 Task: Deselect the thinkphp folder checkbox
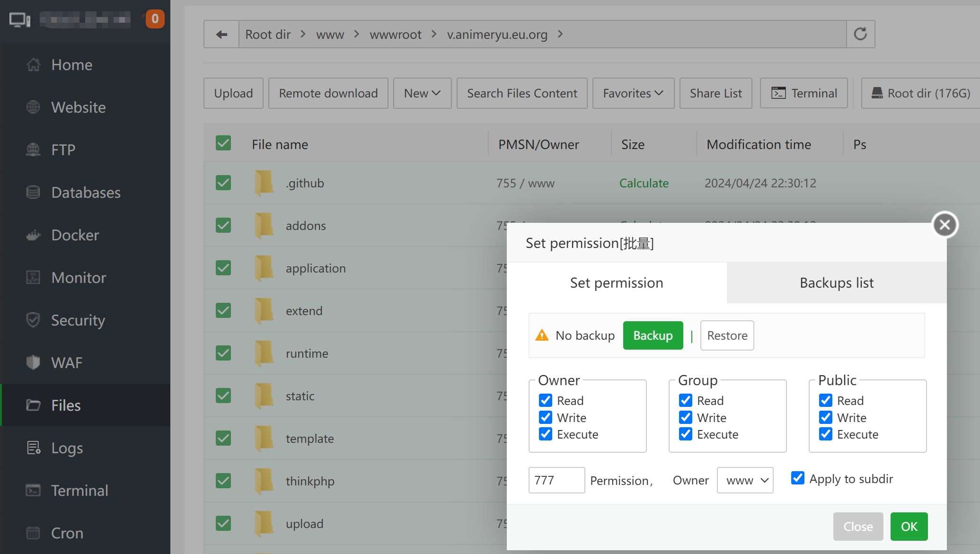pyautogui.click(x=223, y=481)
